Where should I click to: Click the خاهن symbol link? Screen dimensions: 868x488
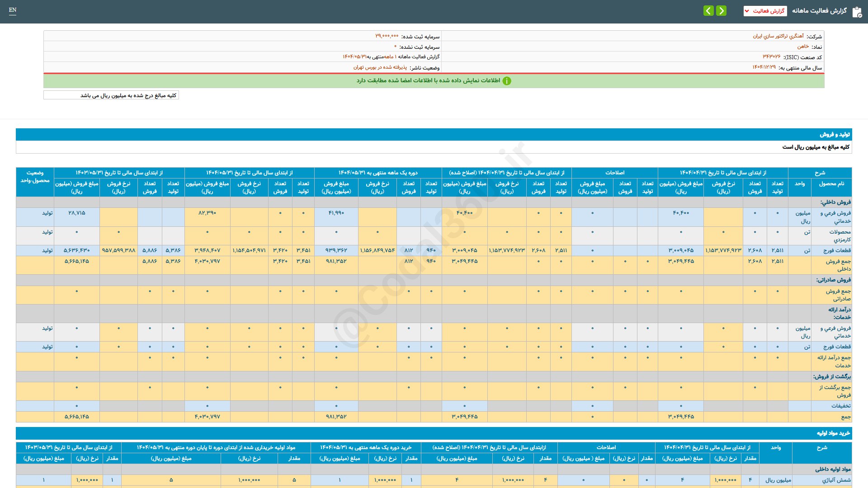tap(803, 47)
